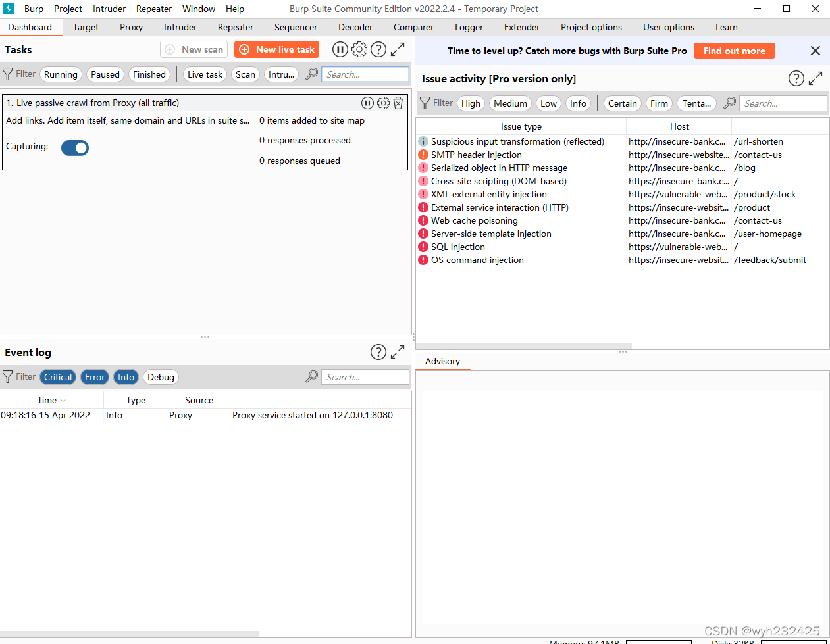Viewport: 830px width, 644px height.
Task: Open the Window menu
Action: click(x=199, y=9)
